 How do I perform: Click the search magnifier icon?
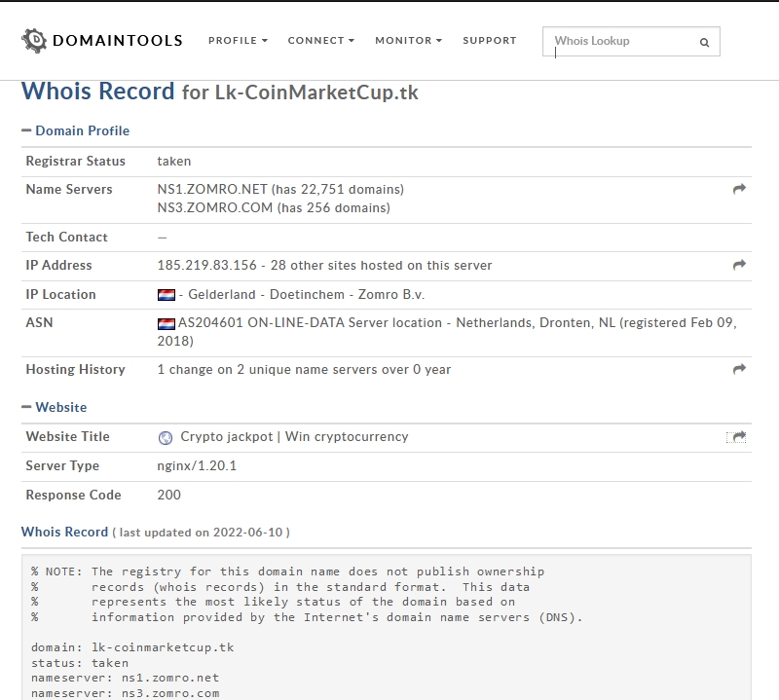click(x=704, y=42)
